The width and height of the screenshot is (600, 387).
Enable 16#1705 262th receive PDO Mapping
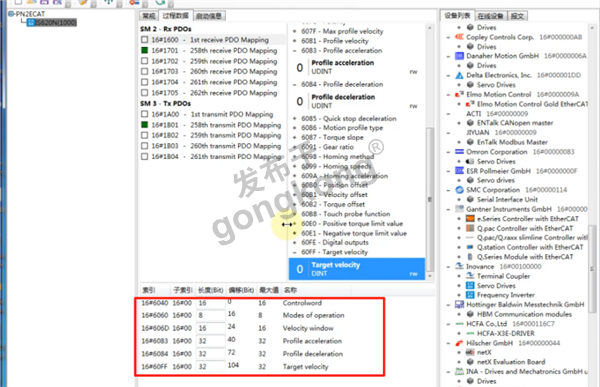(144, 93)
